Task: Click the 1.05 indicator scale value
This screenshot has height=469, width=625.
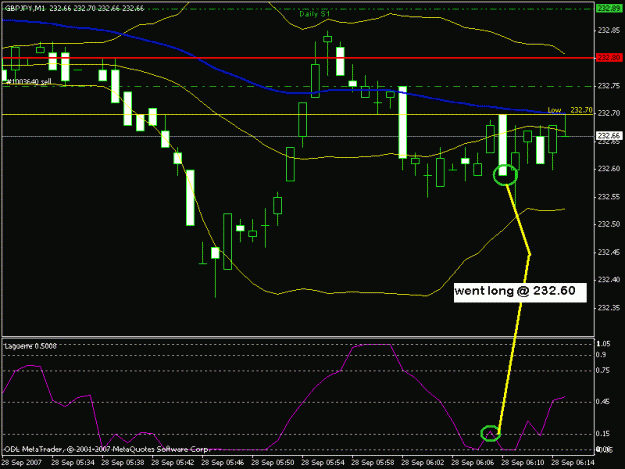Action: (x=603, y=344)
